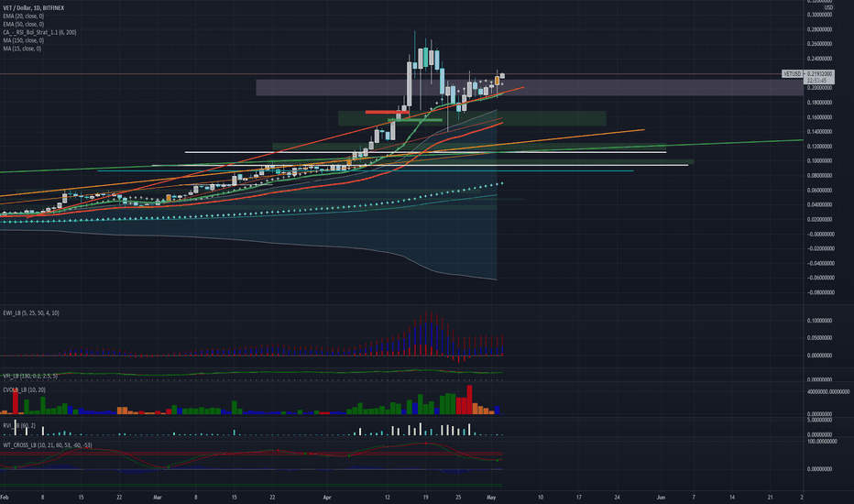Click the 0.21932000 current price label

[x=819, y=73]
